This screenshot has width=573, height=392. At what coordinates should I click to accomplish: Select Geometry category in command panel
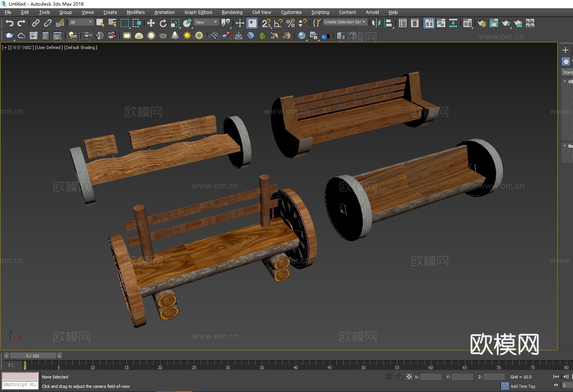pos(566,61)
